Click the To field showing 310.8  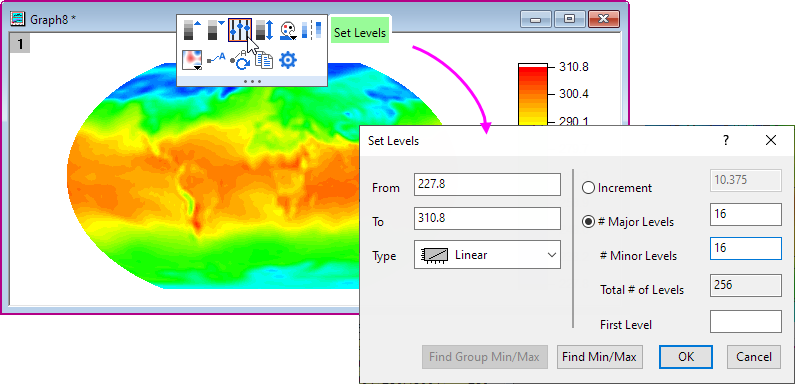click(x=487, y=218)
